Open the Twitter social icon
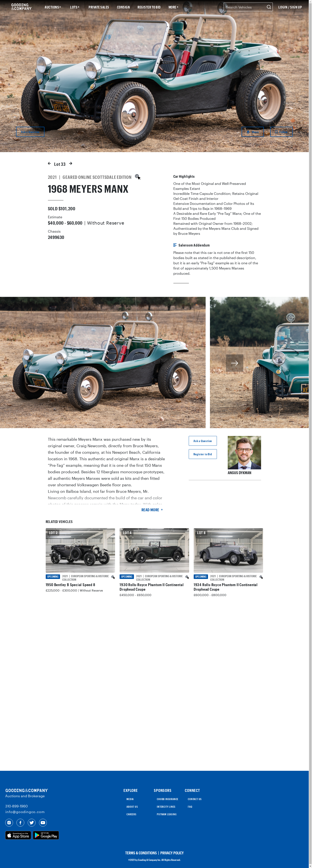Screen dimensions: 312x868 32,822
